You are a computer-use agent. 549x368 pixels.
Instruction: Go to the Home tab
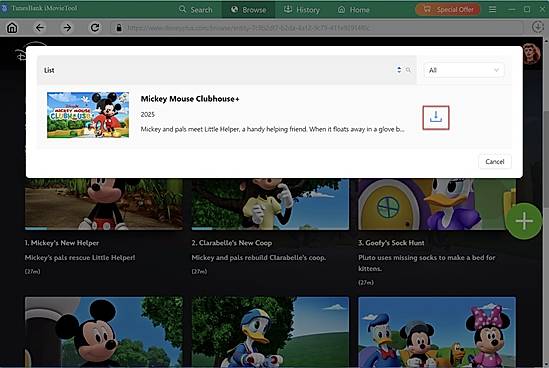(x=353, y=9)
